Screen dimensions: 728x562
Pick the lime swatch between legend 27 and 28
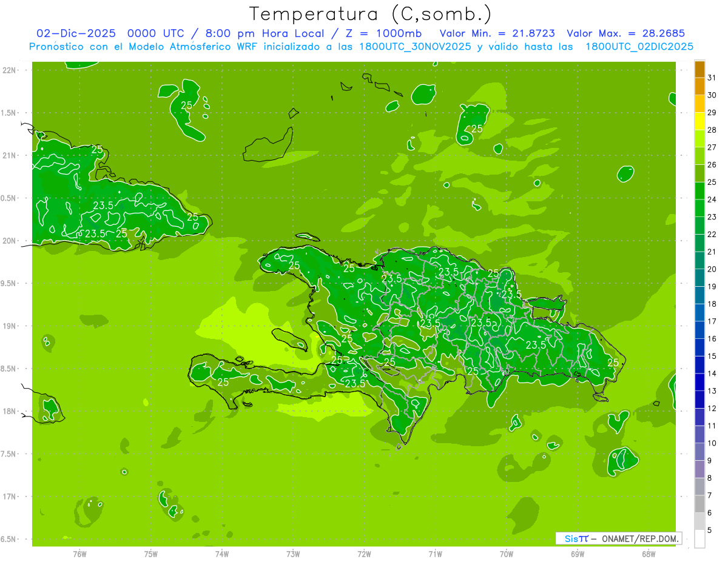[x=699, y=139]
